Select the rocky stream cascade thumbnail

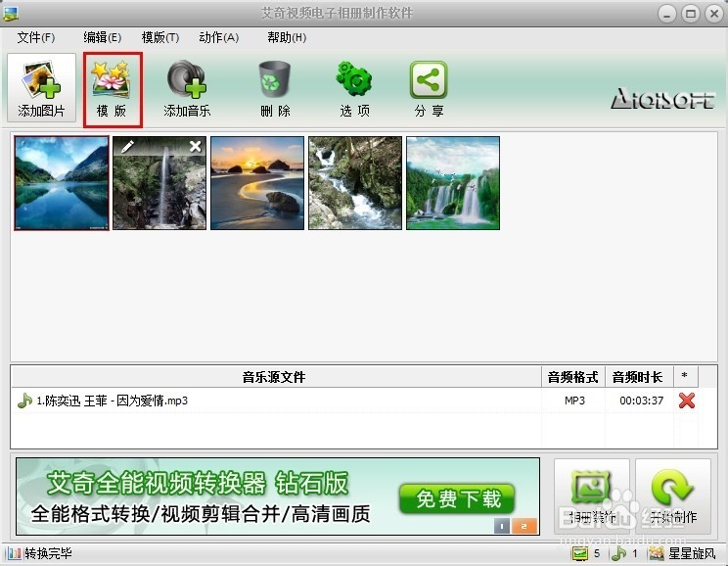[355, 183]
